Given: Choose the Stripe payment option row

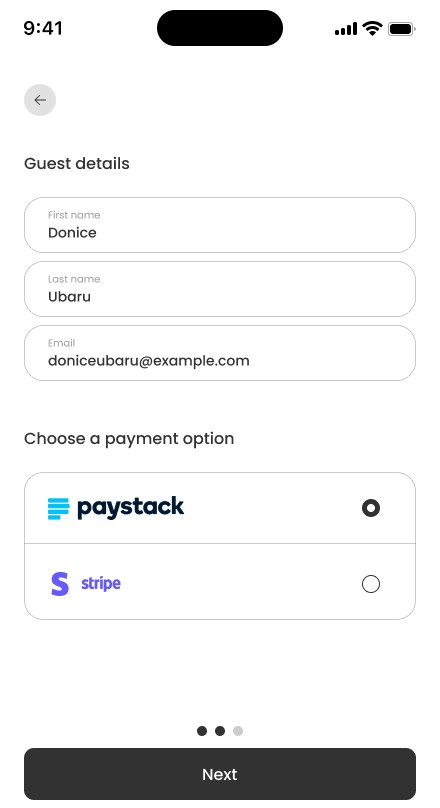Looking at the screenshot, I should (x=220, y=582).
